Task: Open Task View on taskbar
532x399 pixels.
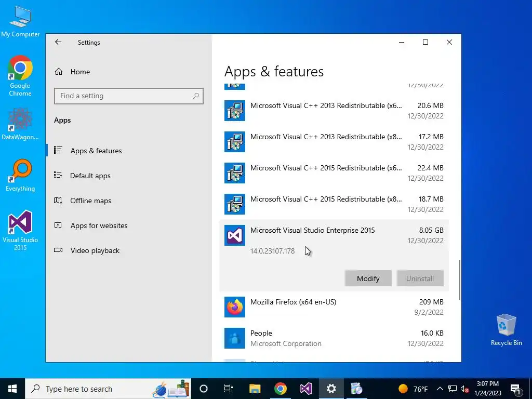Action: click(229, 389)
